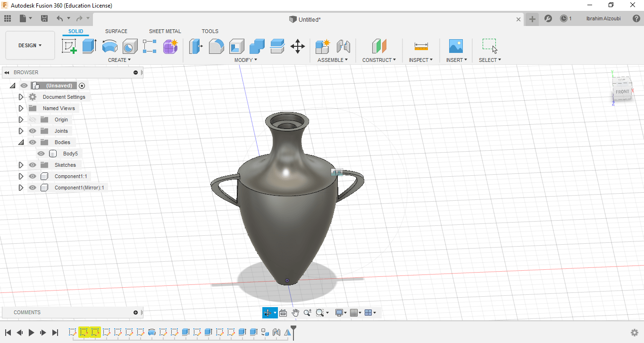Select the Measure tool
Screen dimensions: 644x343
421,46
